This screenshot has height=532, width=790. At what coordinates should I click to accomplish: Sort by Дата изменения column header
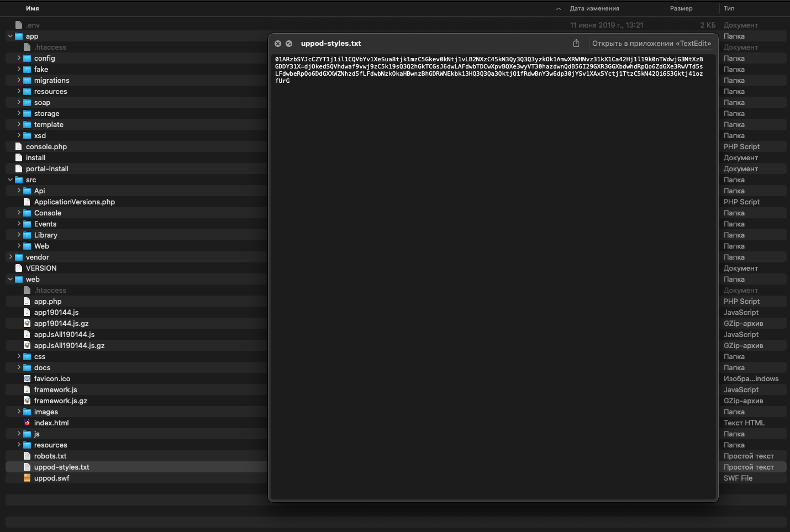pyautogui.click(x=594, y=8)
